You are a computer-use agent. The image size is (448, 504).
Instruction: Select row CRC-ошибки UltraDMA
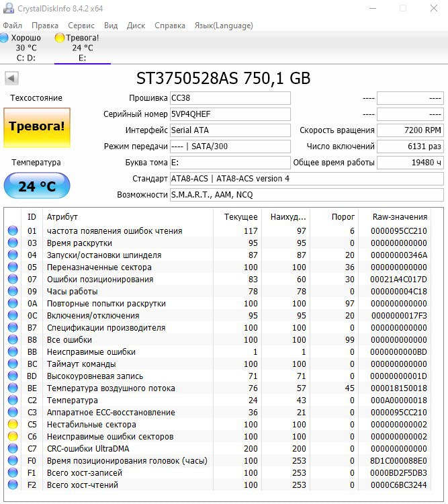pos(218,448)
